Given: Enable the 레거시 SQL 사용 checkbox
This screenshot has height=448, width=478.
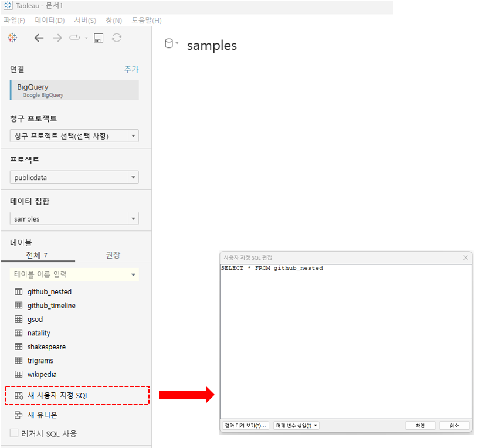Looking at the screenshot, I should pos(14,433).
